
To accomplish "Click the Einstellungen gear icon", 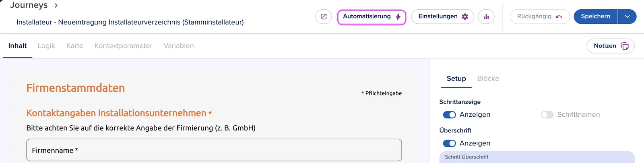I will tap(465, 17).
